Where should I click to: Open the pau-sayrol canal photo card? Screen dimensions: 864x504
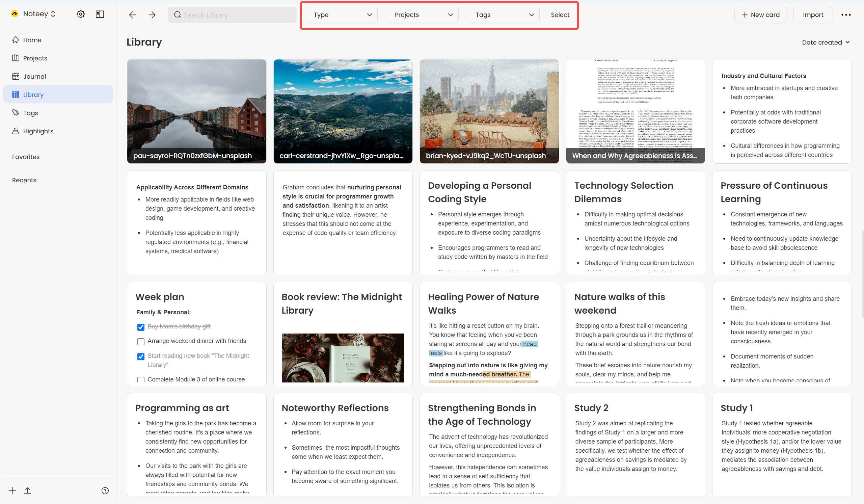pos(196,111)
